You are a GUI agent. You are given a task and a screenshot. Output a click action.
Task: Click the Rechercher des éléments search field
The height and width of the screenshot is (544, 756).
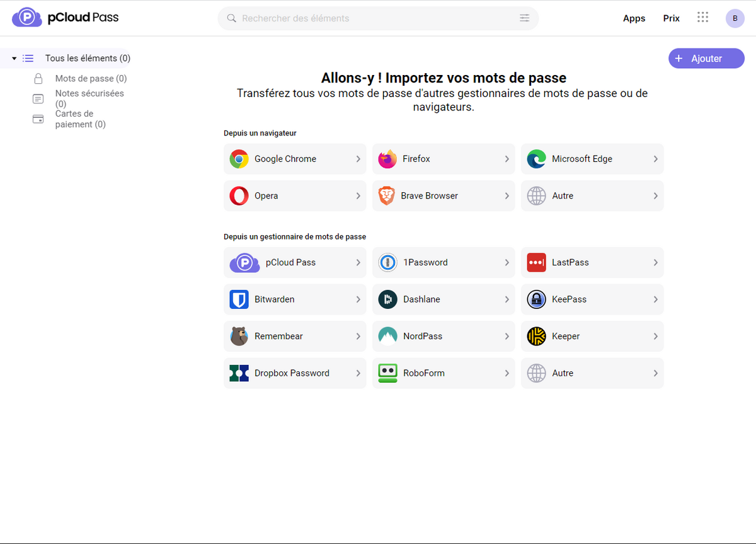pyautogui.click(x=378, y=18)
